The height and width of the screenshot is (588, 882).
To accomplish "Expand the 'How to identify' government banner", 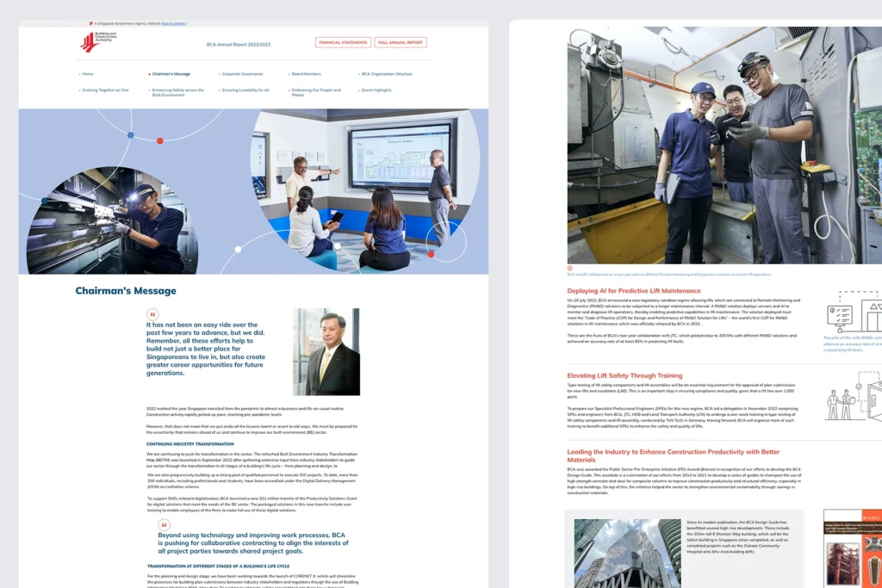I will coord(174,23).
